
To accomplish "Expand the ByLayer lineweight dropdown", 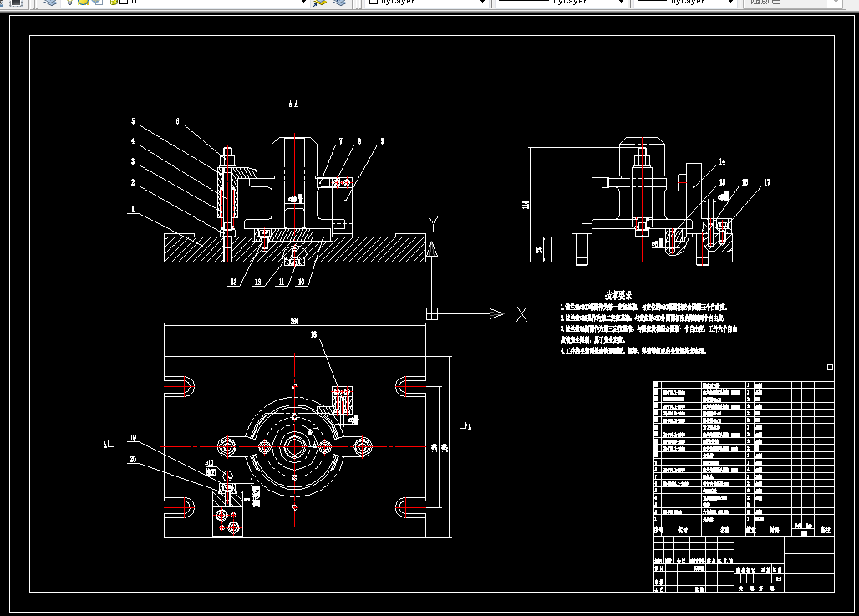I will (730, 3).
